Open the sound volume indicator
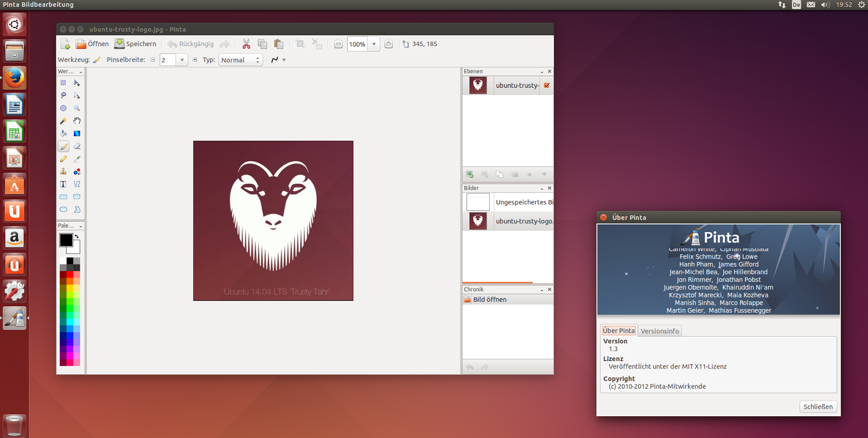The image size is (868, 438). 825,4
